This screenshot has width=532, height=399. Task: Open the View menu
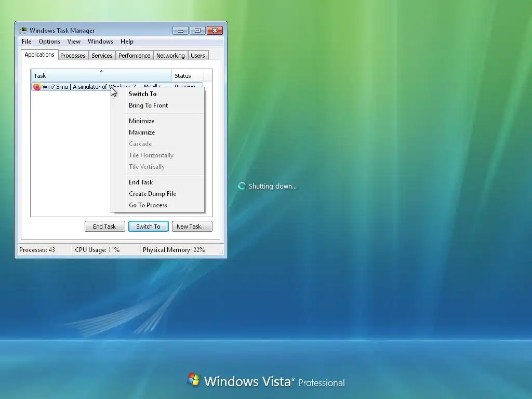(74, 42)
